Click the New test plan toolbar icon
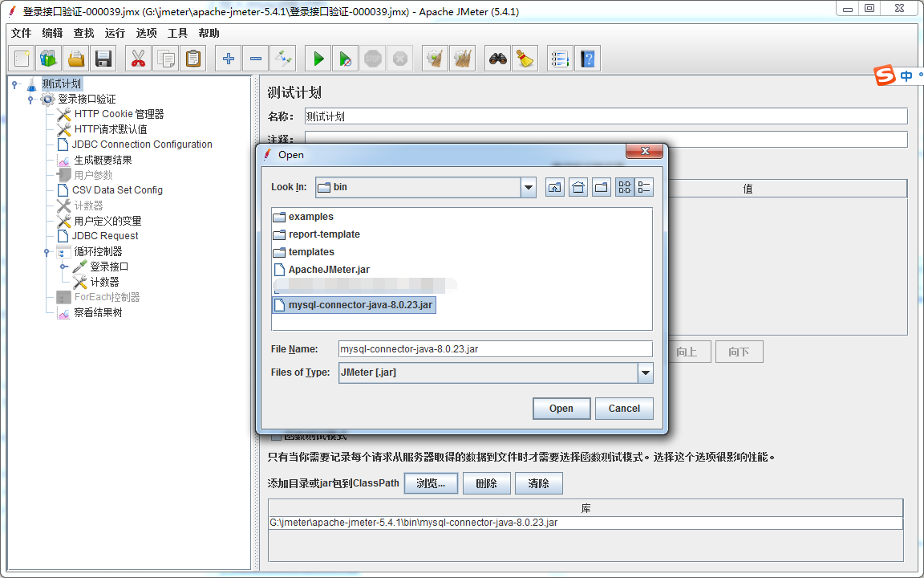 point(22,59)
